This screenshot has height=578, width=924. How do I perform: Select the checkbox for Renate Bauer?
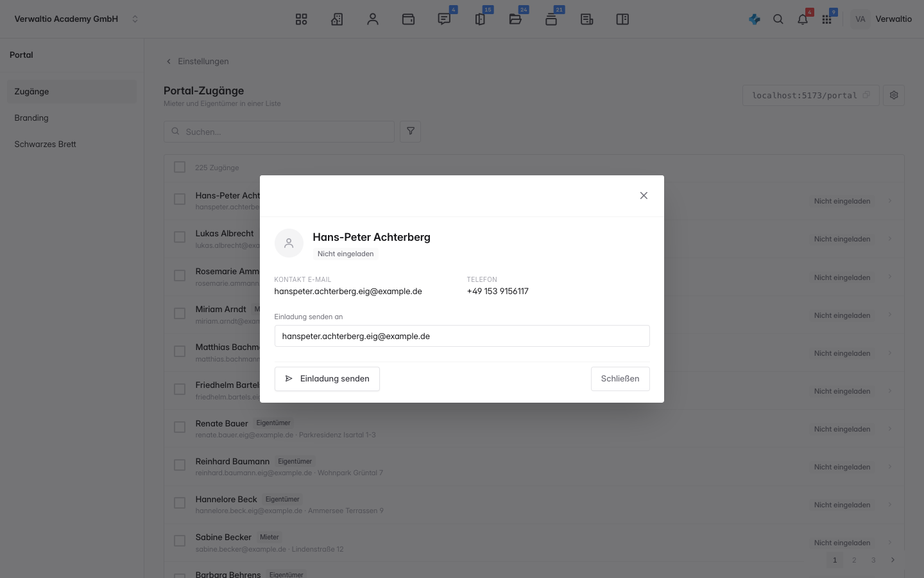click(x=180, y=427)
